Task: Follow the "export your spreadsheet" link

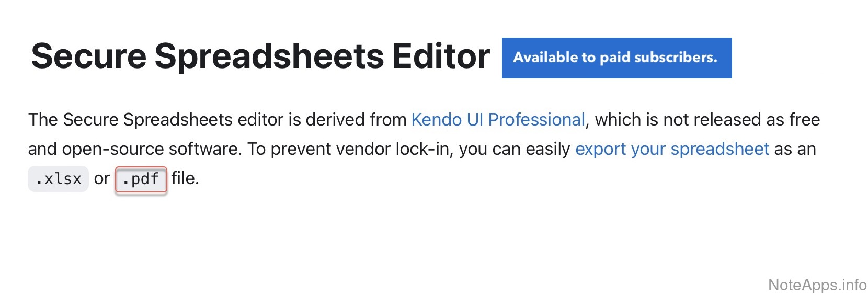Action: coord(672,149)
